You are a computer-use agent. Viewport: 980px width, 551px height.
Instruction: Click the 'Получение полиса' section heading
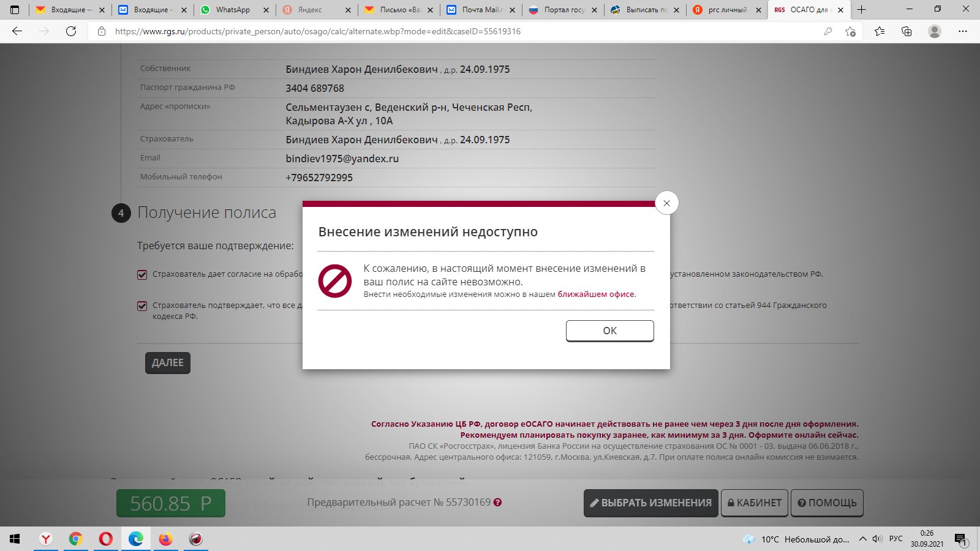tap(206, 212)
